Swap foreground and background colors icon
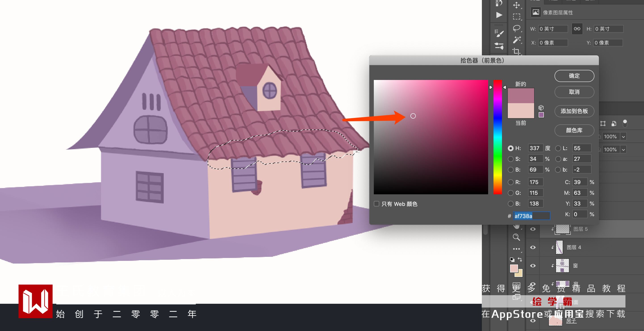 (520, 260)
